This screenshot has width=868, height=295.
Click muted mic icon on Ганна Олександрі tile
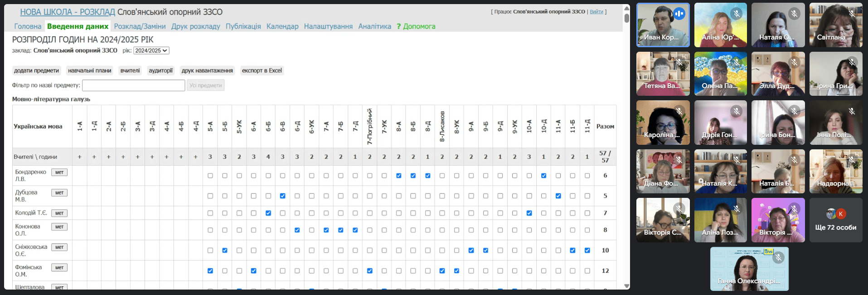[778, 258]
